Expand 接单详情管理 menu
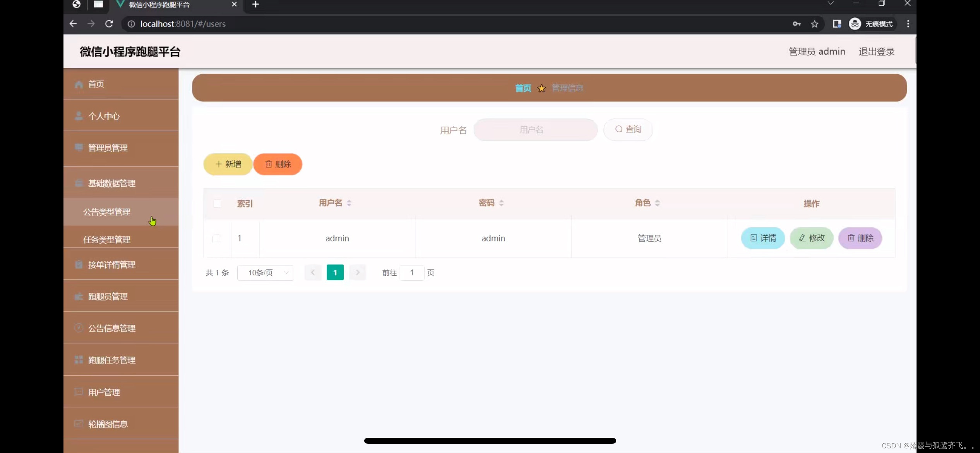This screenshot has height=453, width=980. (x=121, y=265)
